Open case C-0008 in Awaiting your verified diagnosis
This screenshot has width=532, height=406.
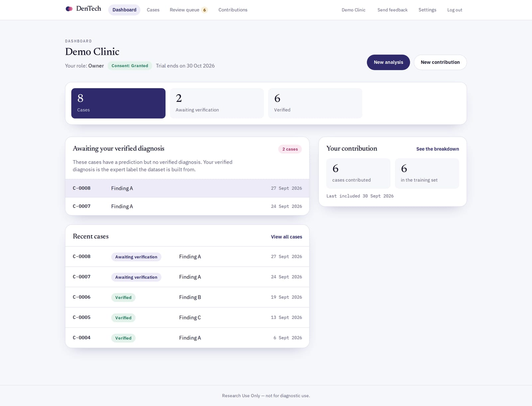[x=187, y=188]
